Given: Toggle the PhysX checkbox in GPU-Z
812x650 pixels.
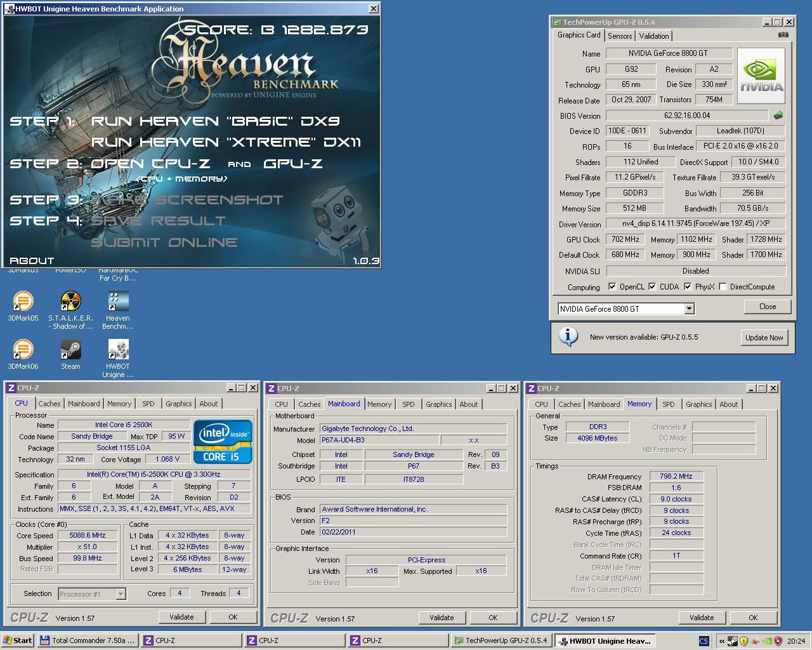Looking at the screenshot, I should pyautogui.click(x=688, y=286).
